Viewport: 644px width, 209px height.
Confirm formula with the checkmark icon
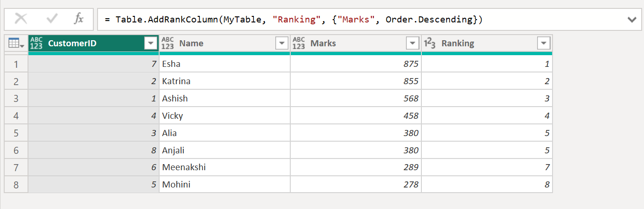pyautogui.click(x=52, y=19)
